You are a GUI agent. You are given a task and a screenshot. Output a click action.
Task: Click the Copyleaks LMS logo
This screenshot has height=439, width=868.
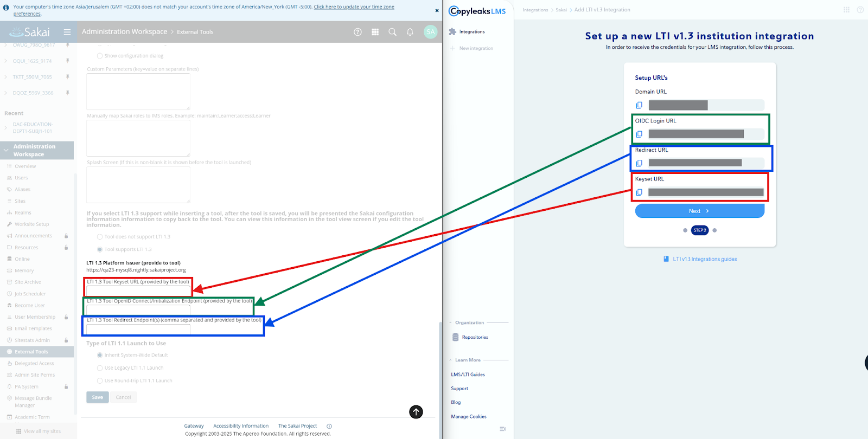coord(477,11)
